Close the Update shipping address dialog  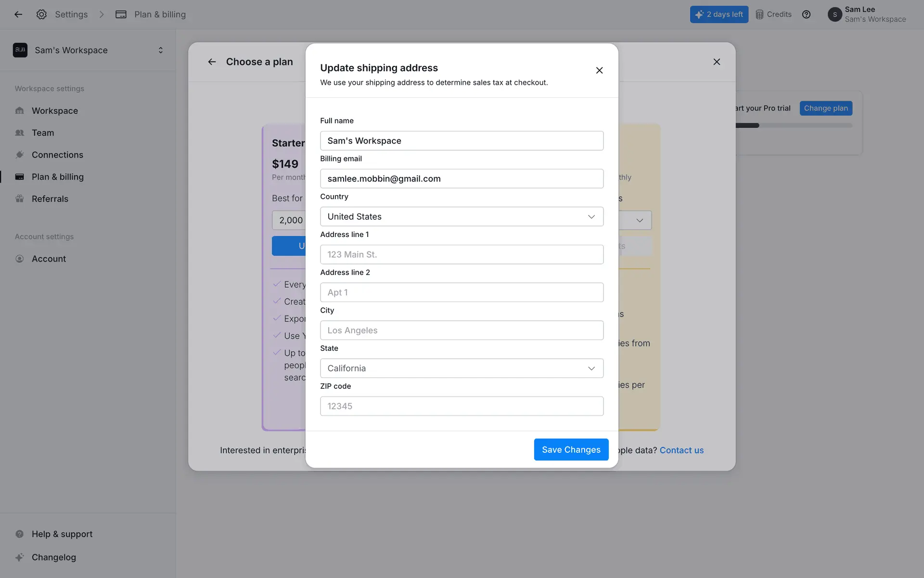(599, 70)
